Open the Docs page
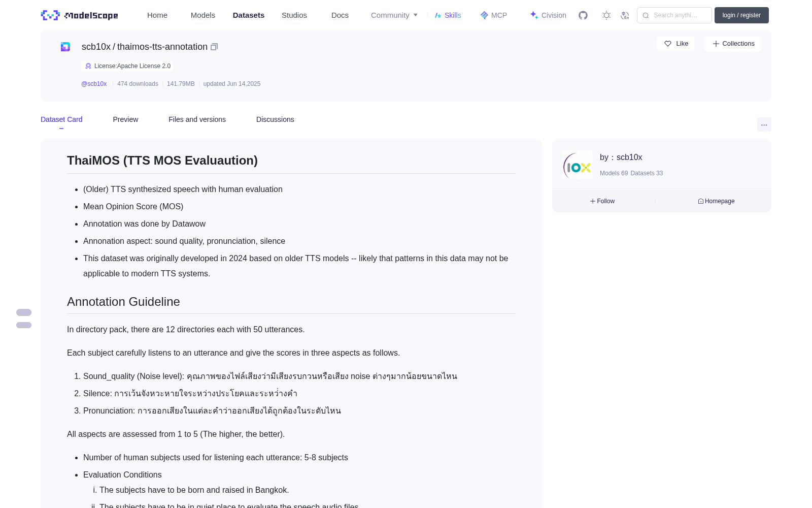 pyautogui.click(x=340, y=15)
